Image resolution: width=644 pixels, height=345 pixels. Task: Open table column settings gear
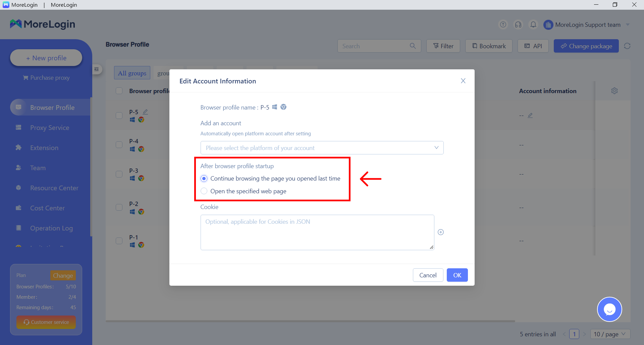coord(614,91)
